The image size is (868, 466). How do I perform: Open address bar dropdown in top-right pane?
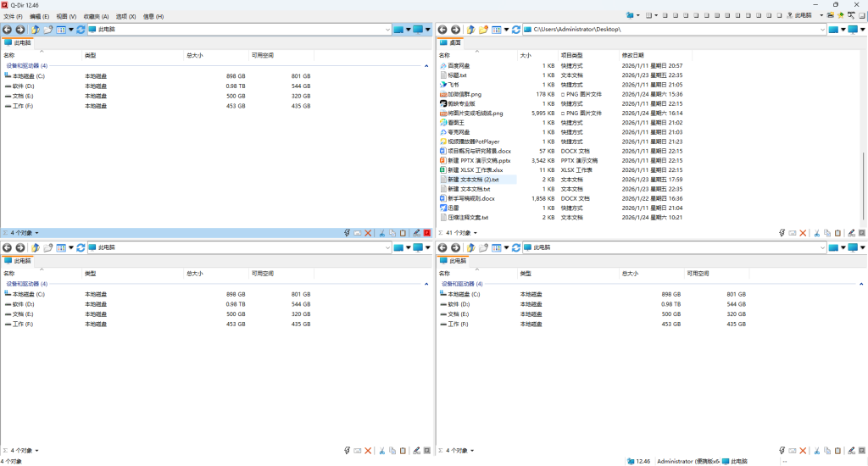pyautogui.click(x=822, y=30)
